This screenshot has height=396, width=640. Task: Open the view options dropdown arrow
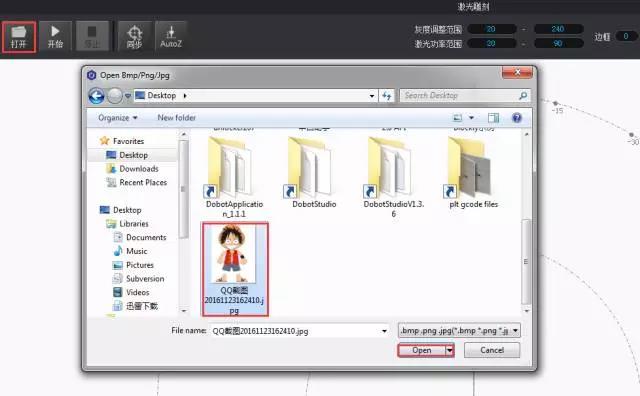(x=471, y=118)
